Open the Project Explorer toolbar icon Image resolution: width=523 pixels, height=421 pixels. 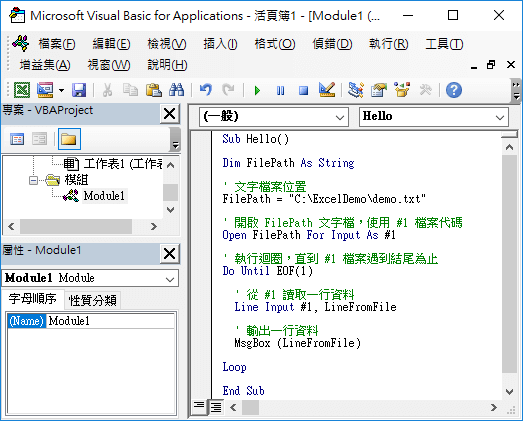(356, 90)
